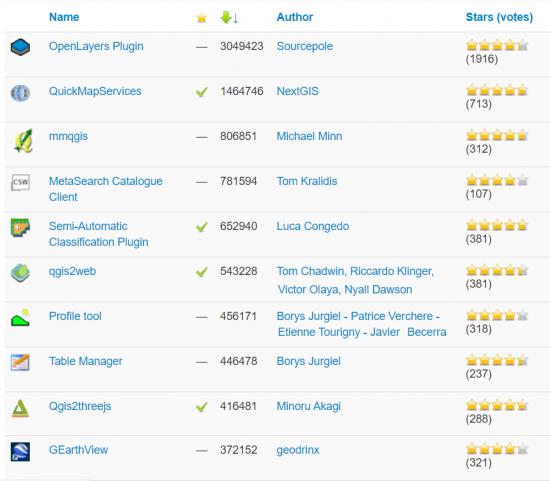
Task: Click the Table Manager icon
Action: pos(20,362)
